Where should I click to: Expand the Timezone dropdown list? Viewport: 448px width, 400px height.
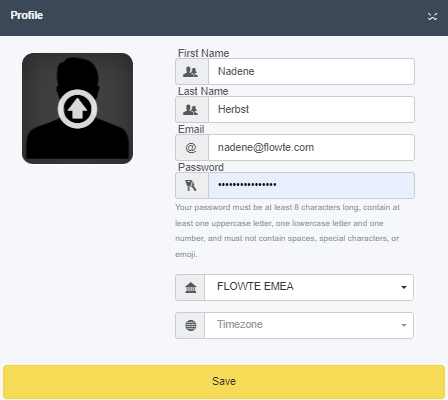[309, 325]
